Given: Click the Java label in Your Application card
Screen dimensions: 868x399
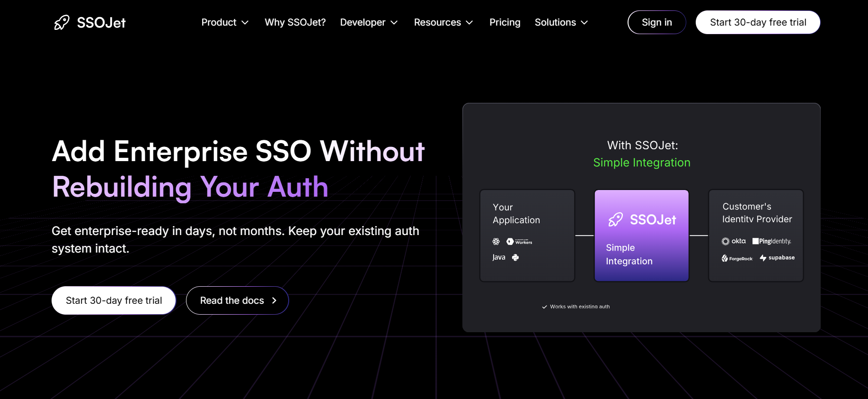Looking at the screenshot, I should [499, 257].
